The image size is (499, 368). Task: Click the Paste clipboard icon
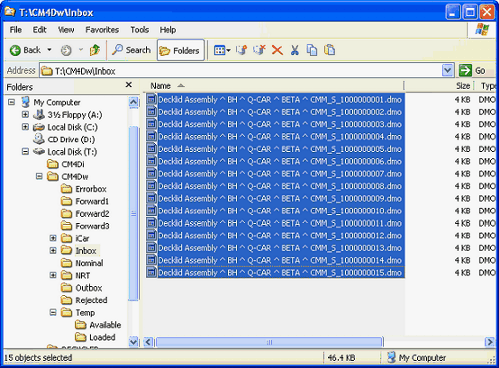pos(330,50)
